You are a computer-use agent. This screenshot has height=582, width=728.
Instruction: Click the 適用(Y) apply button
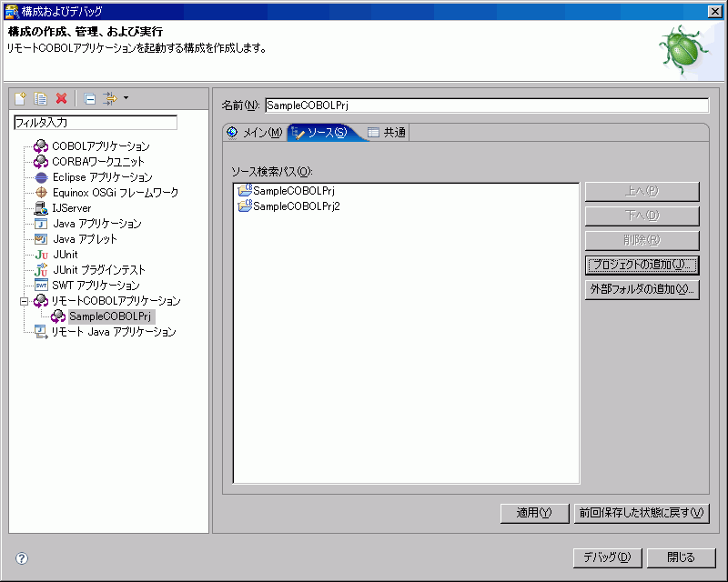pos(534,513)
